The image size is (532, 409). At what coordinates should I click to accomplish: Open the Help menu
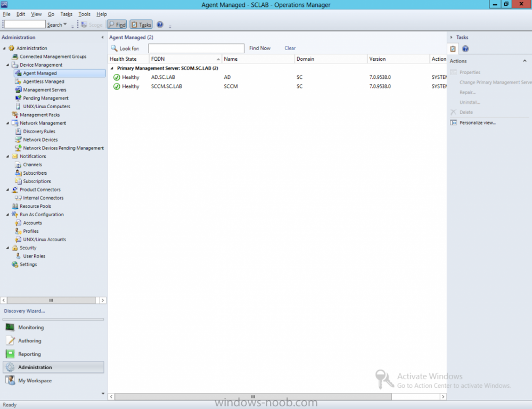[x=101, y=14]
